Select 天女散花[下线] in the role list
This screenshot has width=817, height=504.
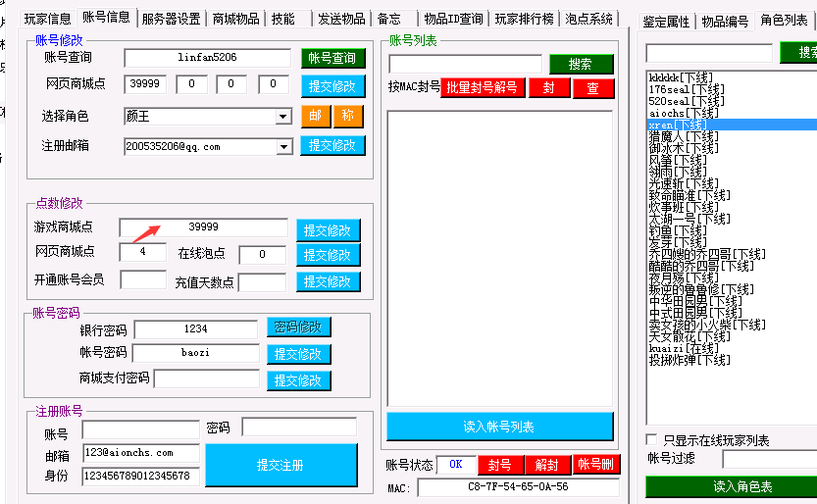coord(689,336)
